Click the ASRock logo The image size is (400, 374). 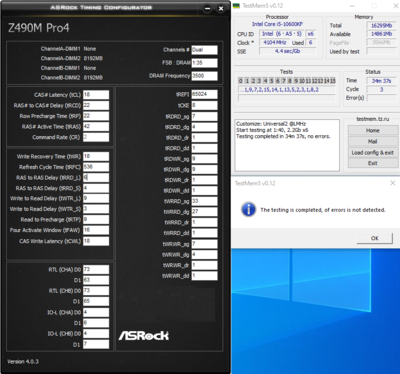tap(144, 335)
